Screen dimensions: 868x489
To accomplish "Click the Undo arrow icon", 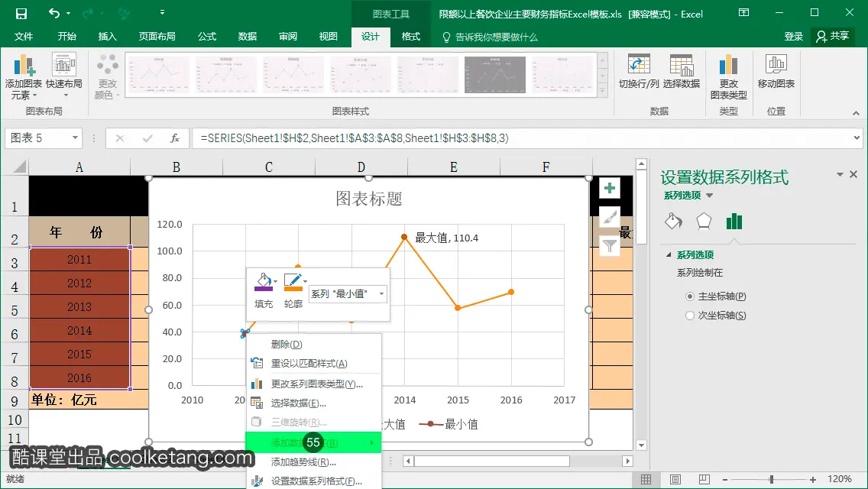I will click(53, 13).
